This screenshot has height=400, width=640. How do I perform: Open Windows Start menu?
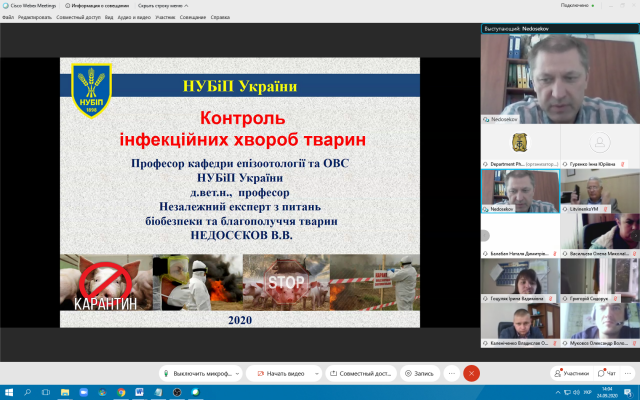coord(9,392)
